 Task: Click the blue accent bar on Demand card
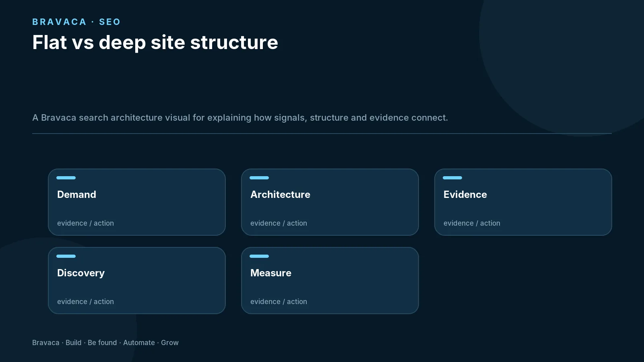pyautogui.click(x=66, y=178)
